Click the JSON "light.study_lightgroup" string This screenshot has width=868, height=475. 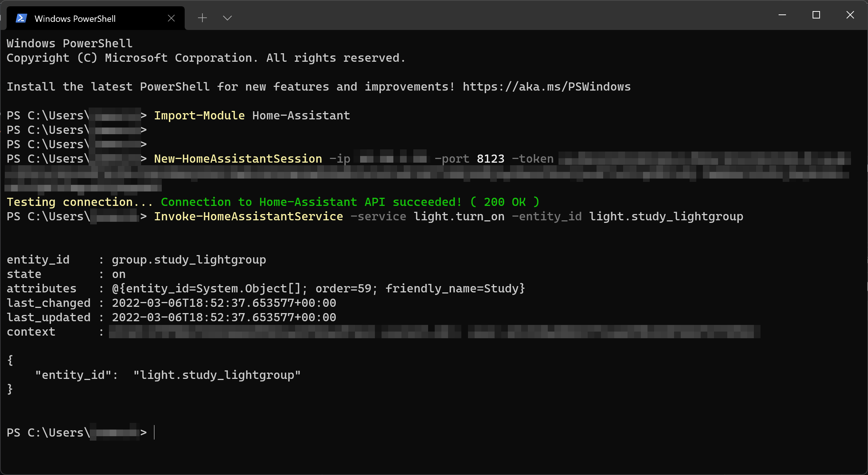(x=217, y=375)
